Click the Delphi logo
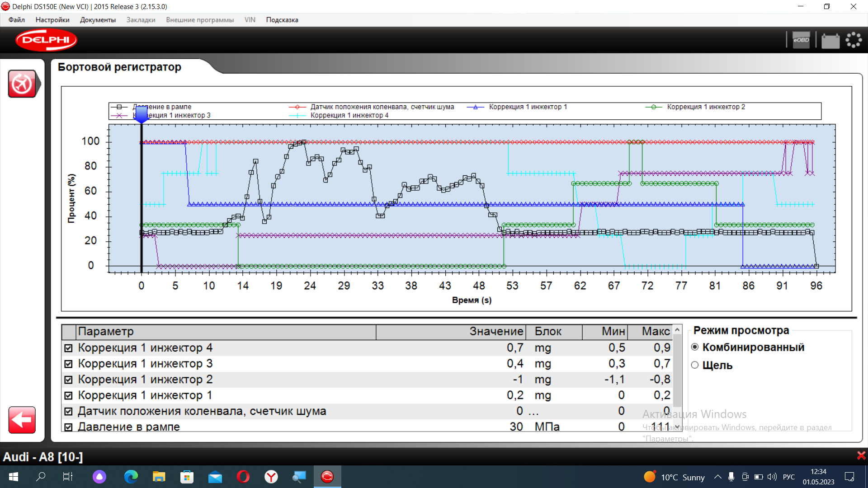The width and height of the screenshot is (868, 488). [x=46, y=40]
